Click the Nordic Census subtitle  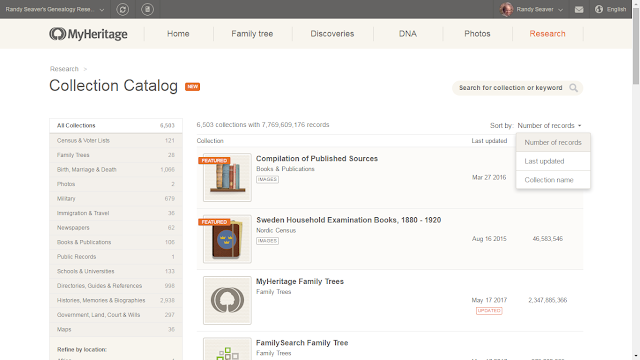(276, 230)
